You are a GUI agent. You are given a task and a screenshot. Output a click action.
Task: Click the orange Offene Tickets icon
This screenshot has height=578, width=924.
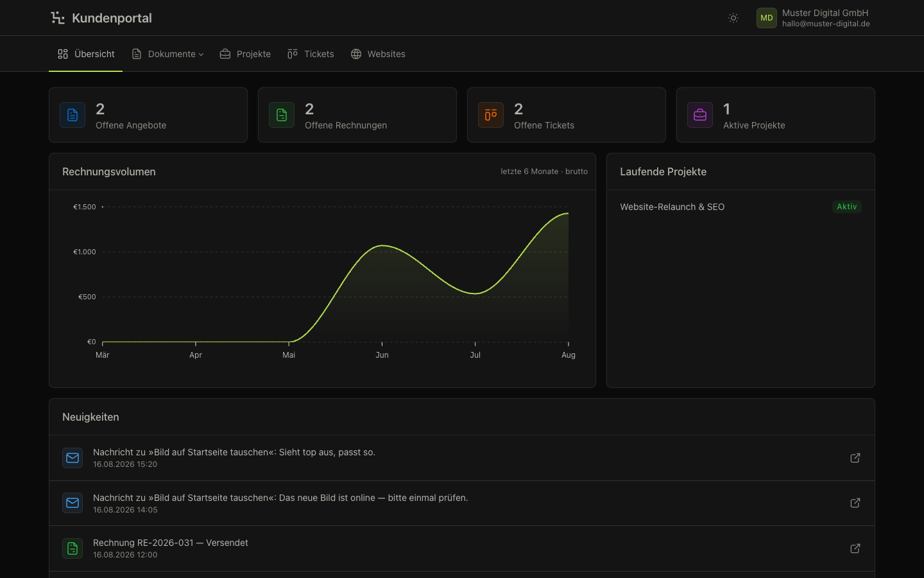491,115
